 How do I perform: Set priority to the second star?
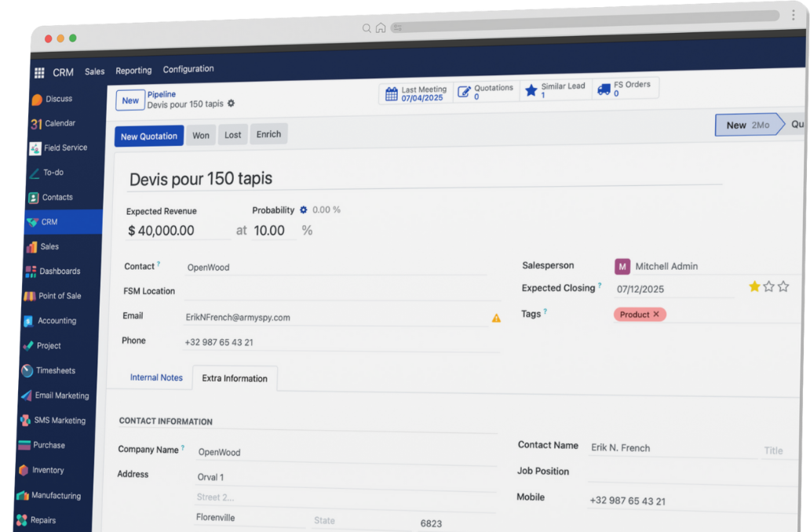(768, 286)
